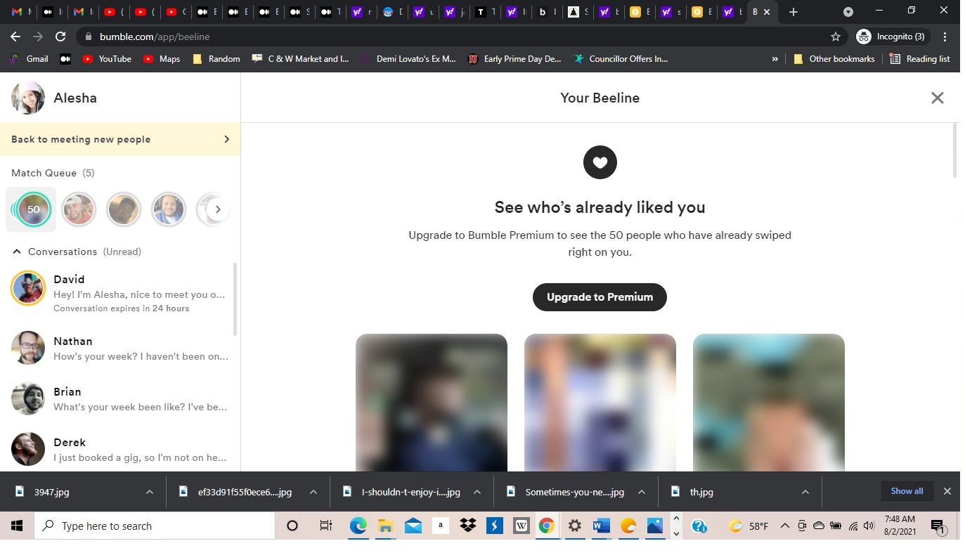Screen dimensions: 965x560
Task: Open download options for I-shouldn-t-enjoy-i file
Action: [477, 492]
